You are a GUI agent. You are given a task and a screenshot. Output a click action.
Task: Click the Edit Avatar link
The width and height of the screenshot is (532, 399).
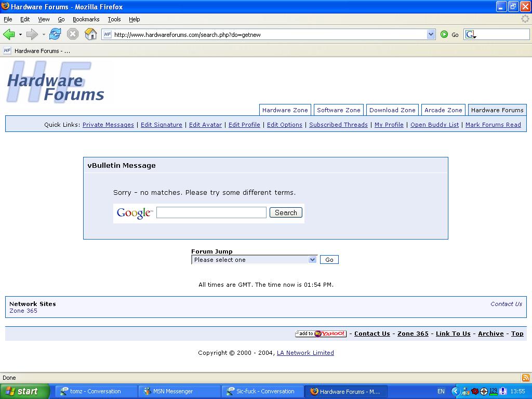click(x=205, y=125)
